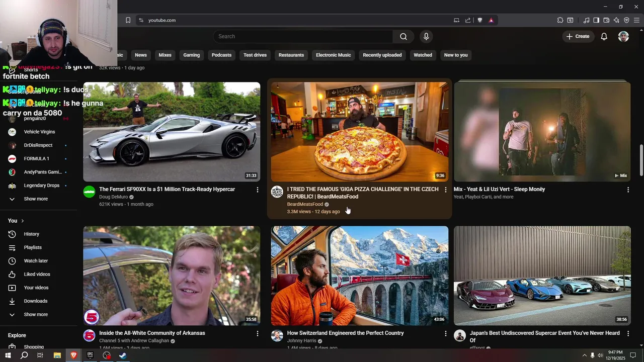The image size is (644, 362).
Task: Open Brave Shields lion icon
Action: click(x=480, y=20)
